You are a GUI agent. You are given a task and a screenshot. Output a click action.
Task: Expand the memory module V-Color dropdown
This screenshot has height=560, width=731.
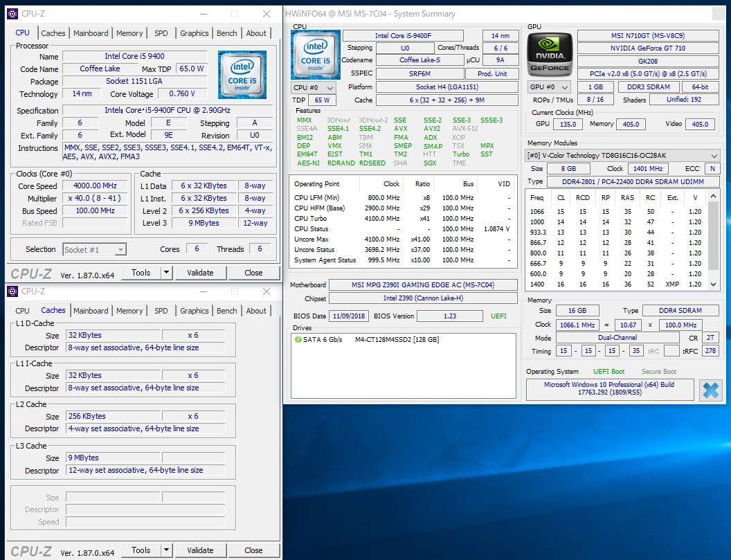(x=622, y=155)
